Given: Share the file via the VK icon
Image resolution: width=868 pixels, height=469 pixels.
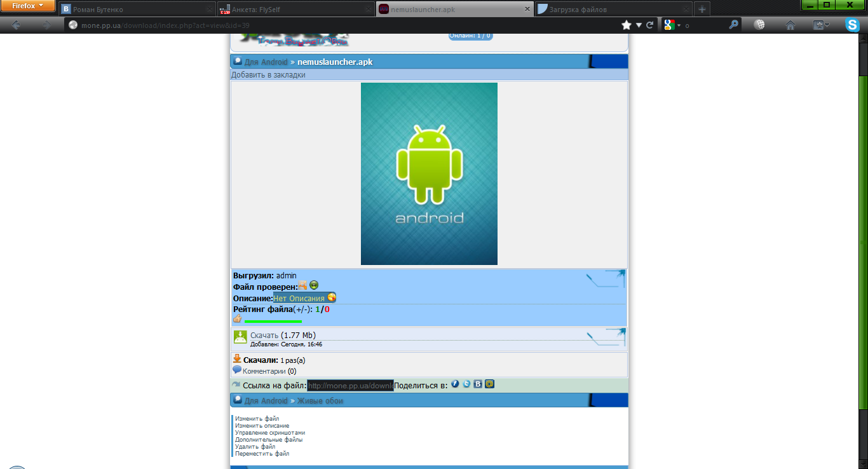Looking at the screenshot, I should tap(478, 384).
